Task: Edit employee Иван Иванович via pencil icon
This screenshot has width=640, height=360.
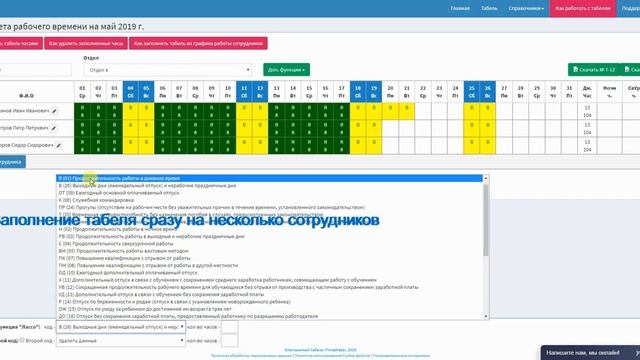Action: [55, 111]
